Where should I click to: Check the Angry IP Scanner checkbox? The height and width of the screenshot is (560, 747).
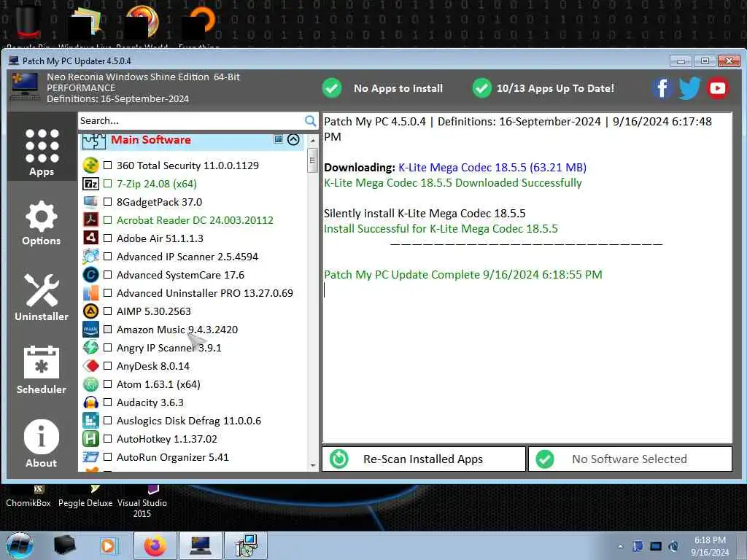(108, 348)
